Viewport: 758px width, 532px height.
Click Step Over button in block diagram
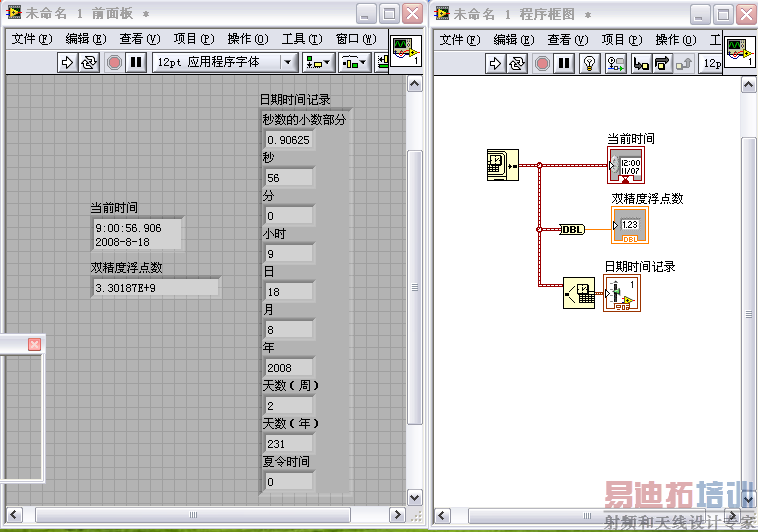tap(662, 63)
